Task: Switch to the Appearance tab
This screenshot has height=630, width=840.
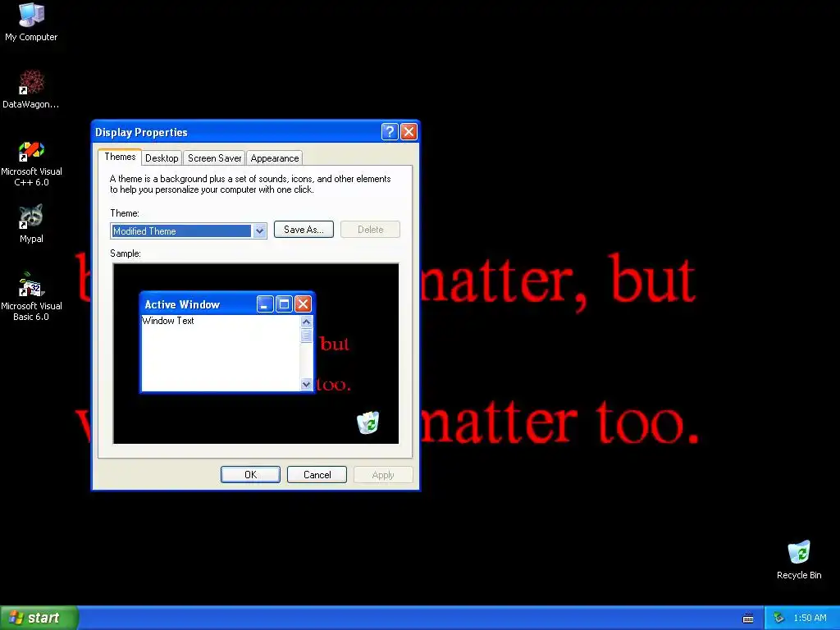Action: [274, 158]
